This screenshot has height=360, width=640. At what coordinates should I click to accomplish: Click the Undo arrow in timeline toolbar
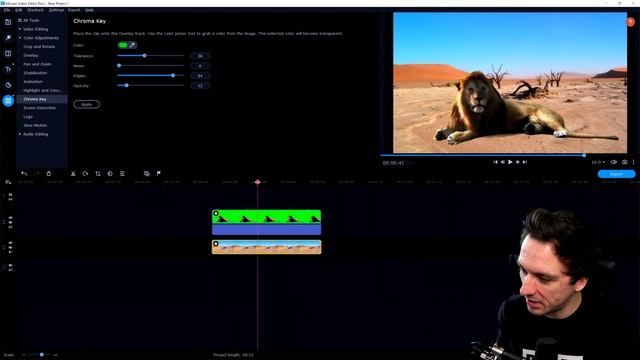pyautogui.click(x=24, y=173)
